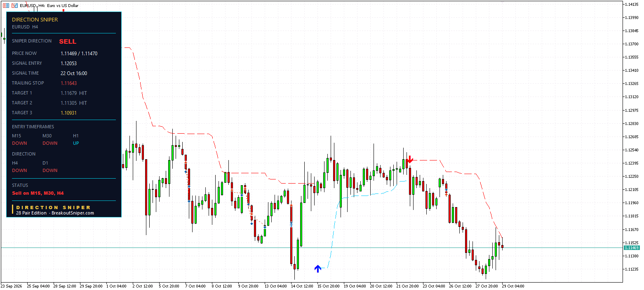Click 'DOWN' status under M30
The height and width of the screenshot is (290, 644).
coord(50,143)
